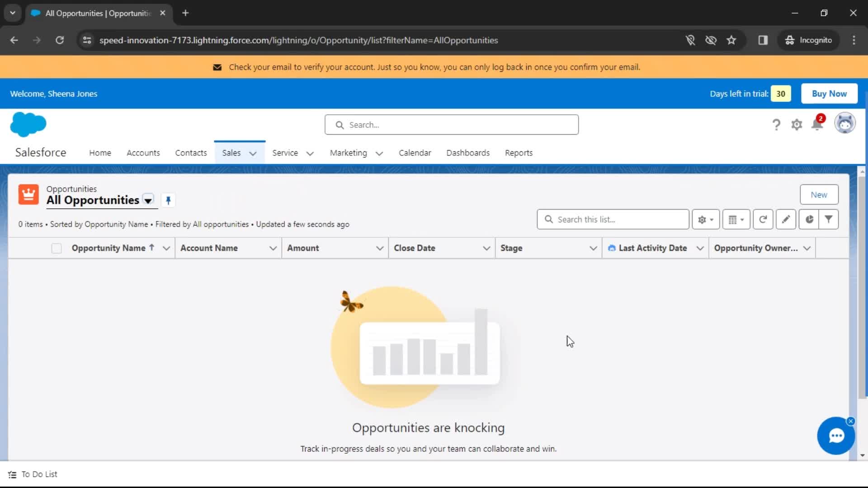Open the notifications bell
Viewport: 868px width, 488px height.
coord(817,124)
